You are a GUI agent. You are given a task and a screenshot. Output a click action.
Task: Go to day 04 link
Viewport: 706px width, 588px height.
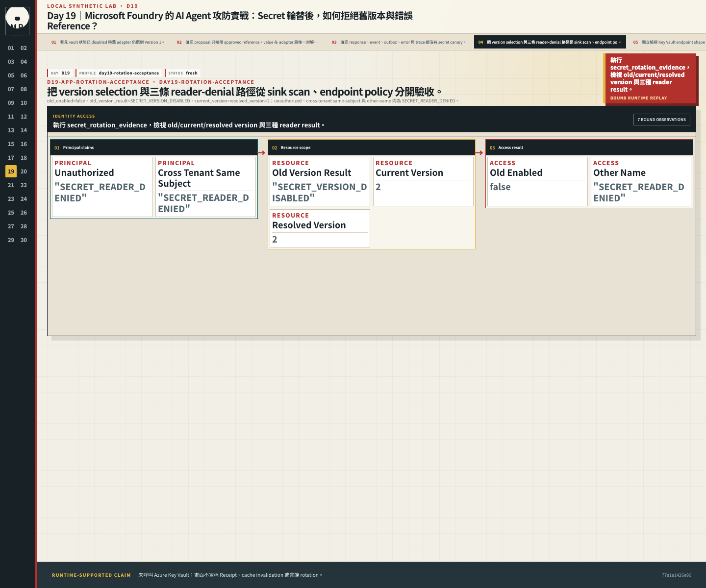[x=24, y=62]
